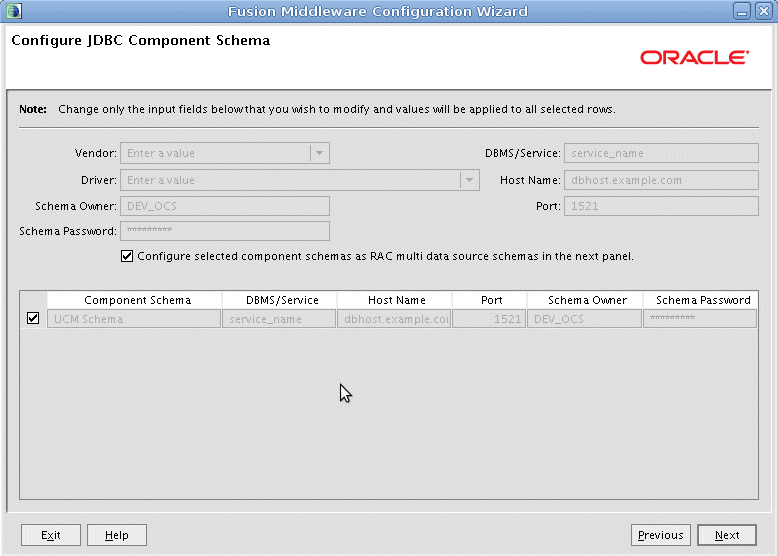
Task: Uncheck the UCM Schema row checkbox
Action: pos(33,318)
